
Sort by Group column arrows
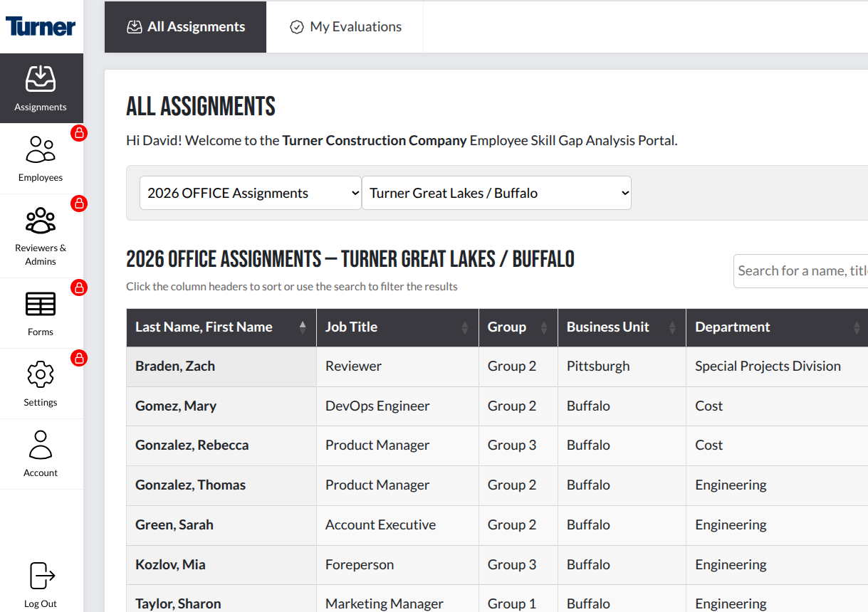(544, 327)
